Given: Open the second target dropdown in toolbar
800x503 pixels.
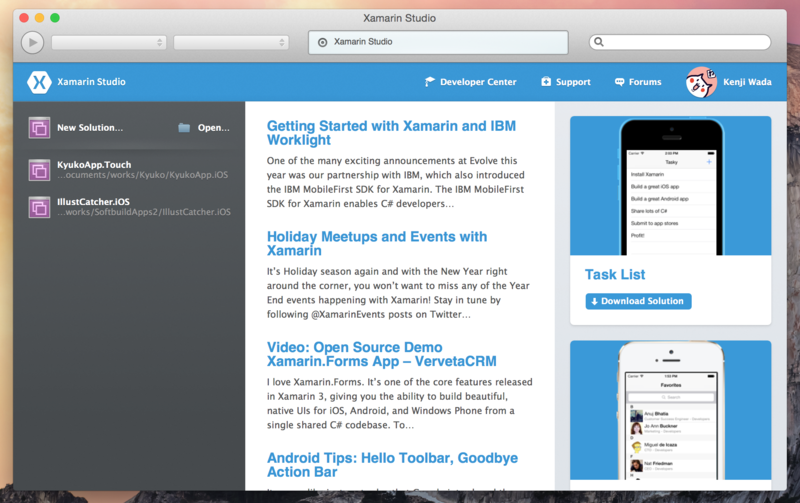Looking at the screenshot, I should (231, 42).
